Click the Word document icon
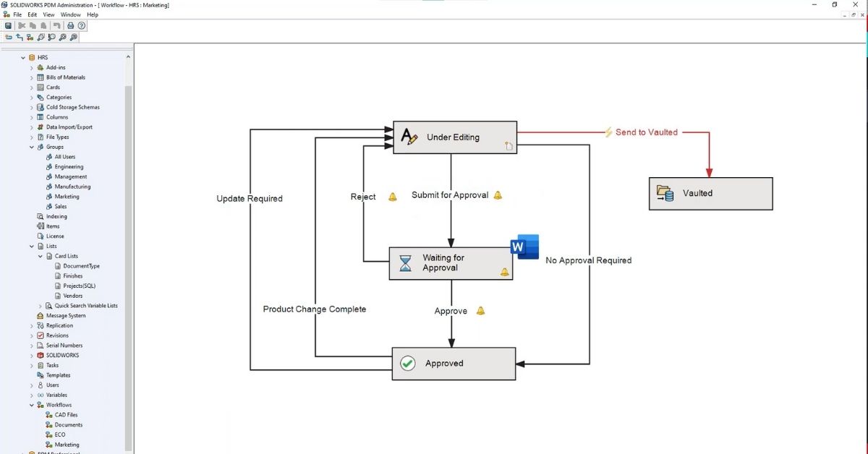This screenshot has width=868, height=454. tap(524, 247)
